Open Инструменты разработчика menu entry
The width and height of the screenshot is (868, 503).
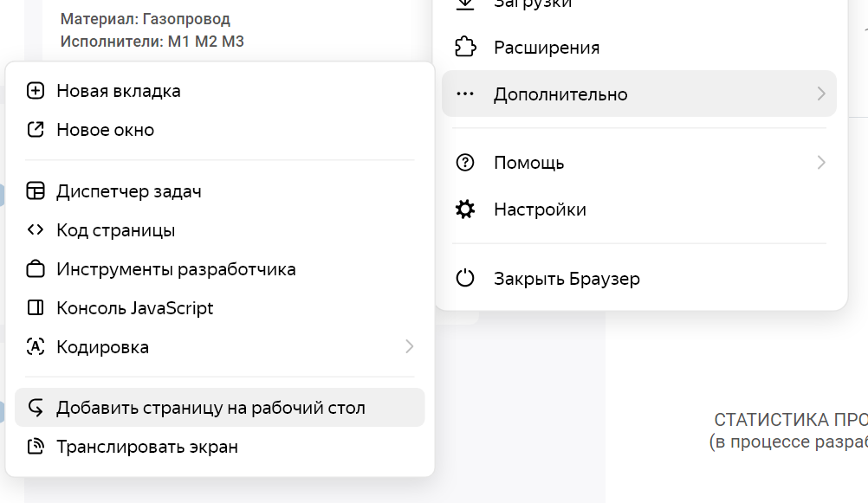[x=176, y=269]
